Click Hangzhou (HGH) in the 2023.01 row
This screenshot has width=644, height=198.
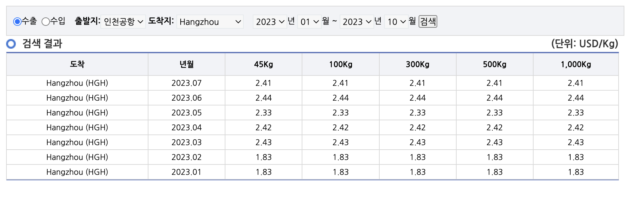(77, 172)
